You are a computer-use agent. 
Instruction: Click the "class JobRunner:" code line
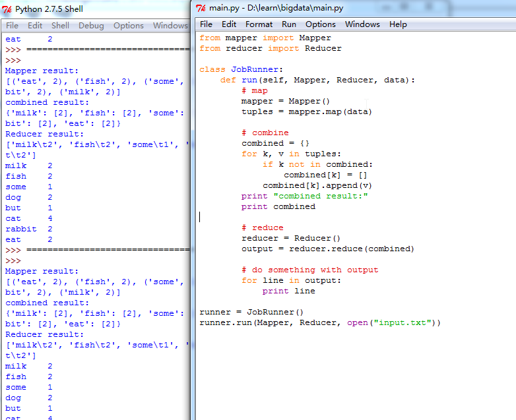tap(241, 69)
